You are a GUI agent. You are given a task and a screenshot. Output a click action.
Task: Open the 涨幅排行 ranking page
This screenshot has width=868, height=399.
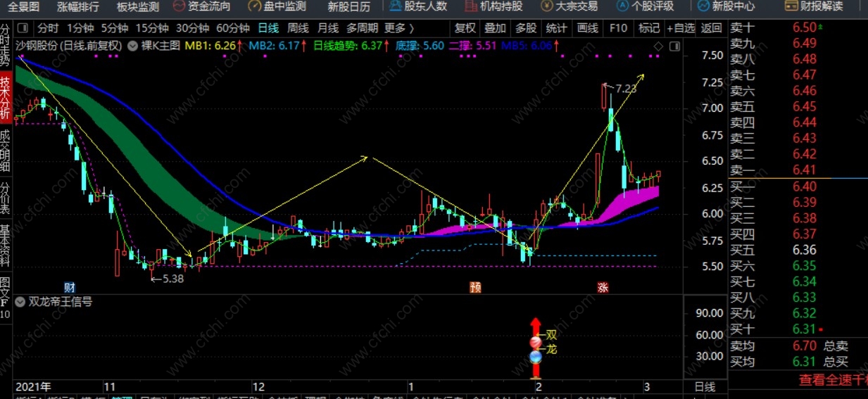click(78, 6)
